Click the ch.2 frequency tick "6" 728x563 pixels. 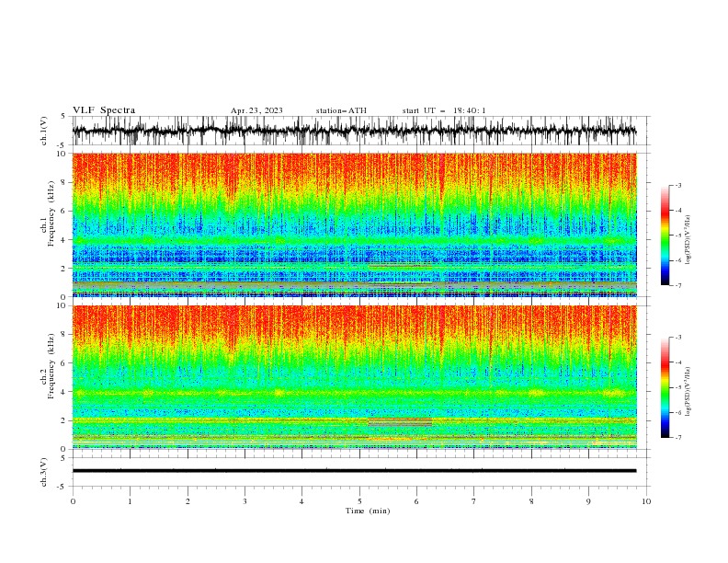[63, 363]
